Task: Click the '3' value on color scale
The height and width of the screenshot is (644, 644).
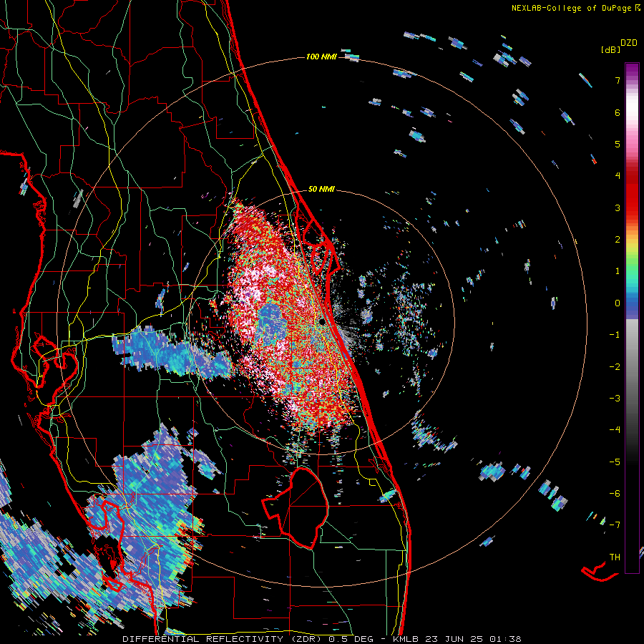Action: point(618,208)
